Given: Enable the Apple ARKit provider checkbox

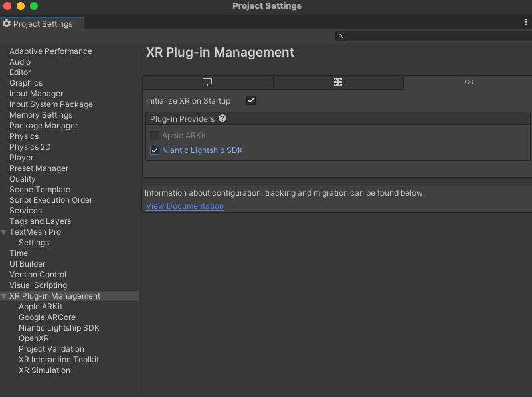Looking at the screenshot, I should pos(155,136).
